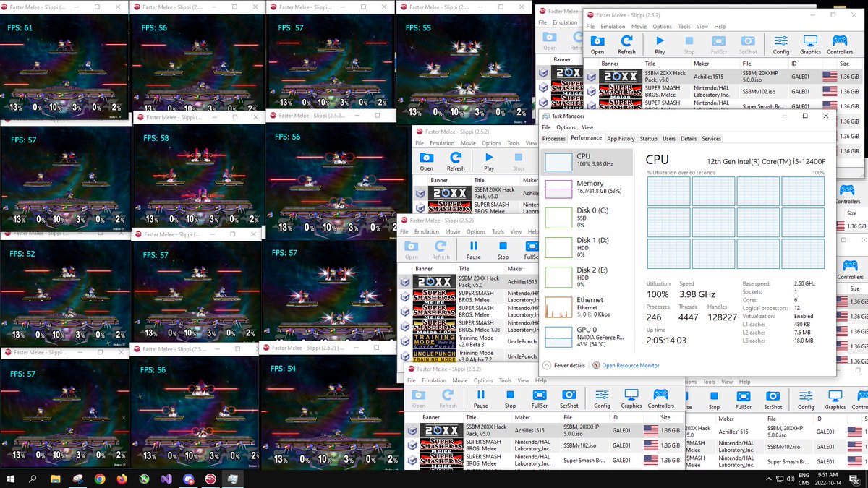Select Disk 2 (E:) in the Task Manager sidebar

[588, 278]
